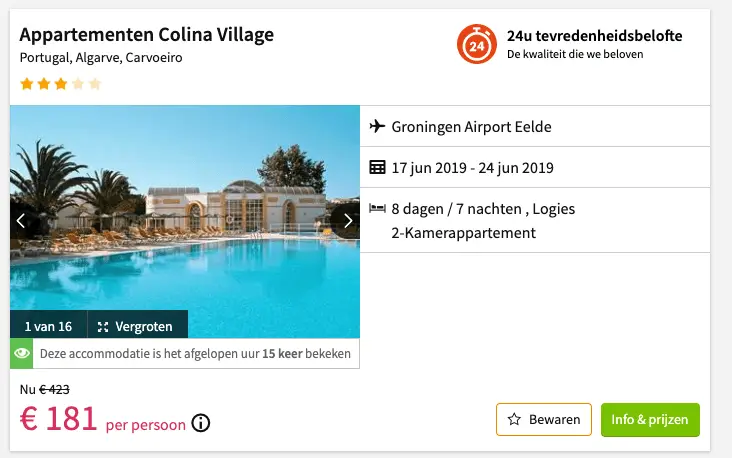The width and height of the screenshot is (732, 458).
Task: Click the expand arrows icon beside Vergroten
Action: click(103, 327)
